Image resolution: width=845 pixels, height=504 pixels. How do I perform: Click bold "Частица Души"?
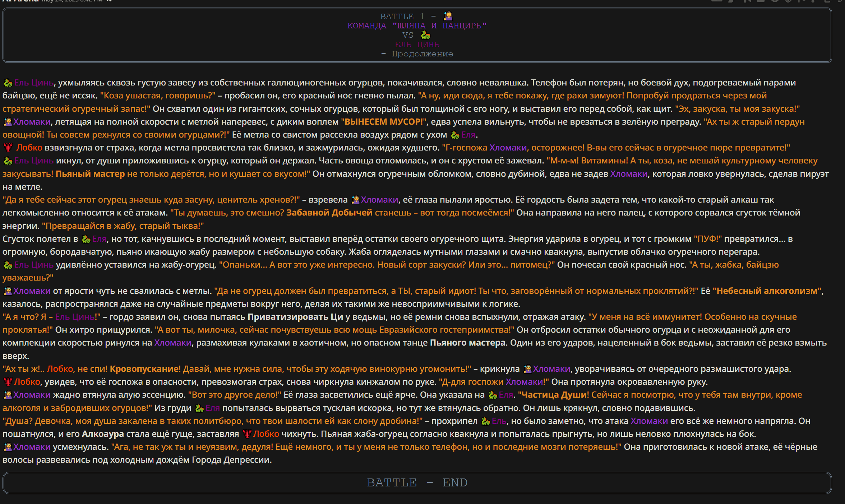(554, 395)
